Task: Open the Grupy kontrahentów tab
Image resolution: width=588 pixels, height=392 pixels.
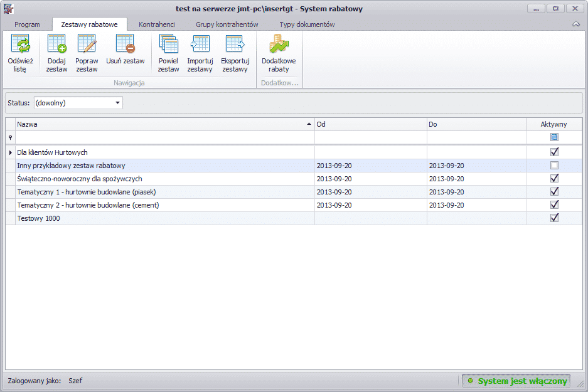Action: [227, 24]
